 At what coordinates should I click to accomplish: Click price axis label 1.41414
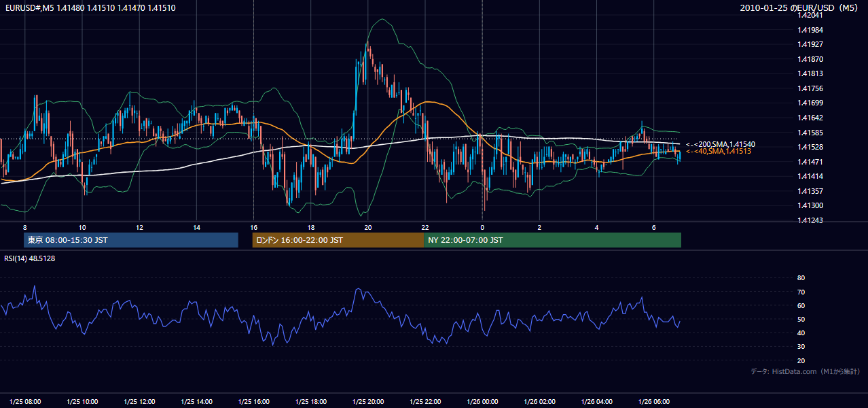809,176
